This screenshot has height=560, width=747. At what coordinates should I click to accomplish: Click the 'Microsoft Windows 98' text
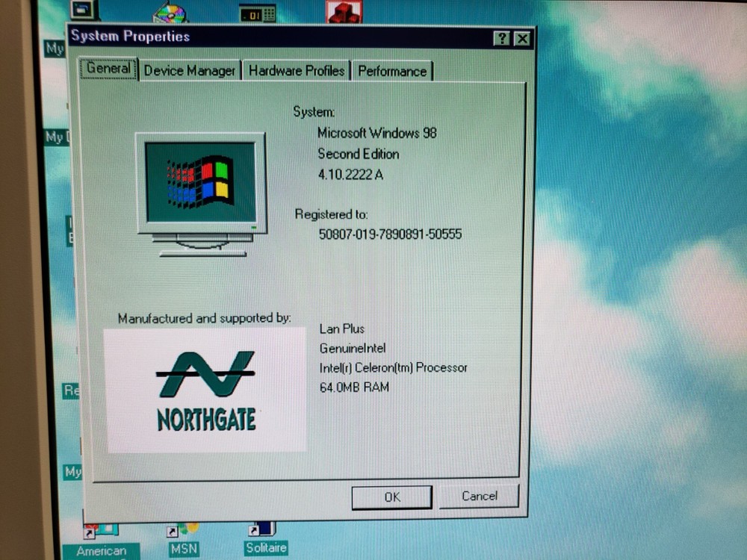(x=376, y=133)
